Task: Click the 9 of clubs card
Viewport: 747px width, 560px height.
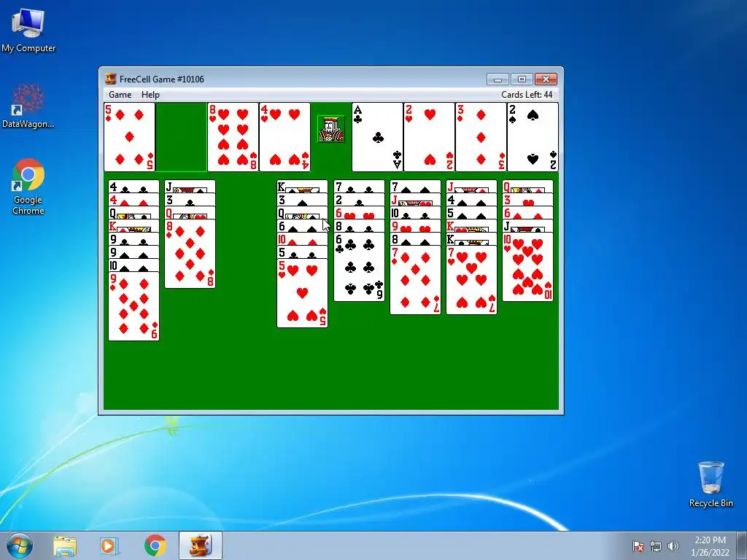Action: pyautogui.click(x=134, y=239)
